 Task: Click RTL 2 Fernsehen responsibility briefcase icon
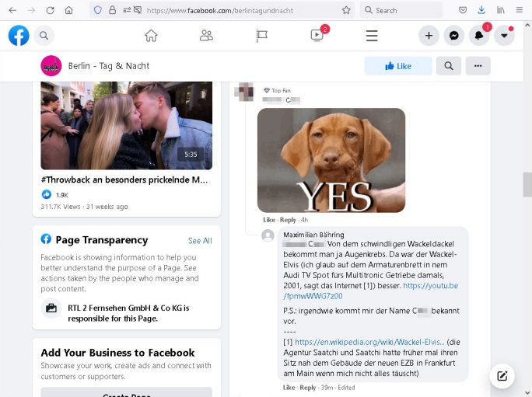click(x=51, y=308)
